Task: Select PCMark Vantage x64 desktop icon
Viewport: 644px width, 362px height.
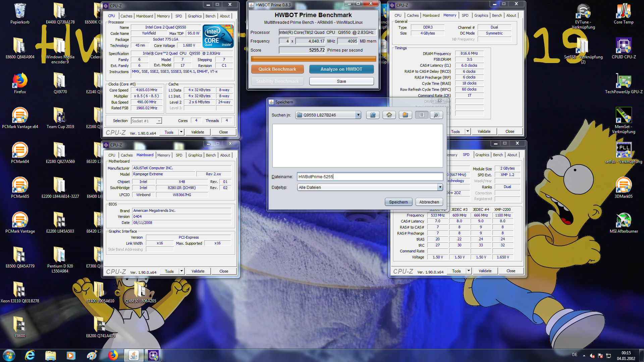Action: 20,118
